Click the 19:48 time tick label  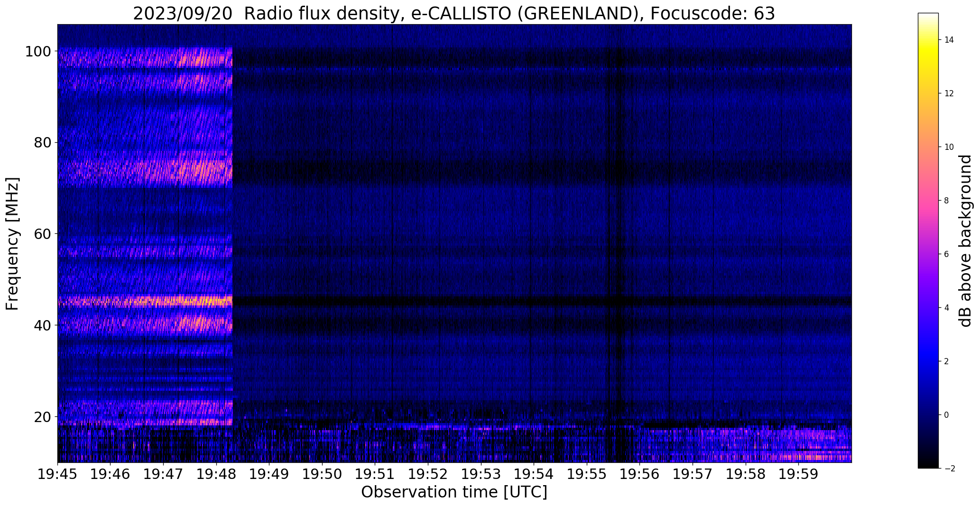pos(216,473)
